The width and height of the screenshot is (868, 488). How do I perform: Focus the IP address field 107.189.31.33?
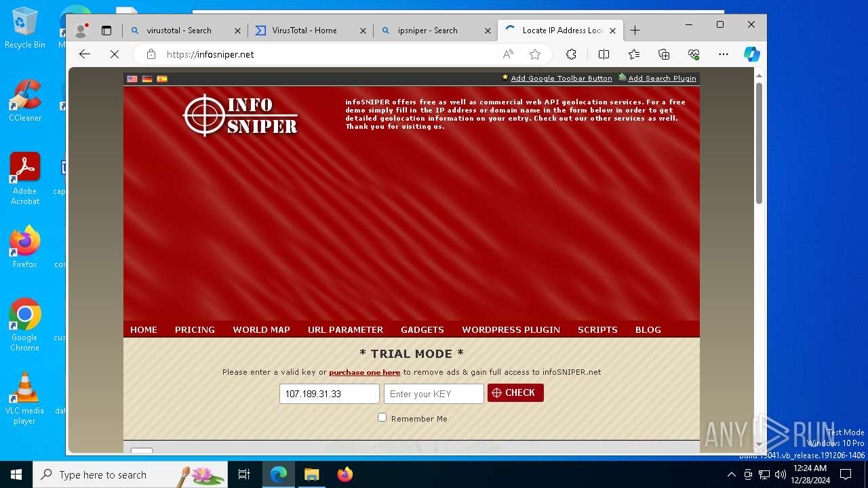pos(330,394)
